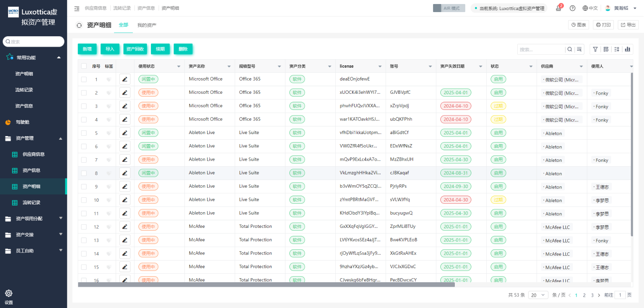The height and width of the screenshot is (308, 644).
Task: Edit row 5 Ableton Live pencil icon
Action: click(125, 133)
